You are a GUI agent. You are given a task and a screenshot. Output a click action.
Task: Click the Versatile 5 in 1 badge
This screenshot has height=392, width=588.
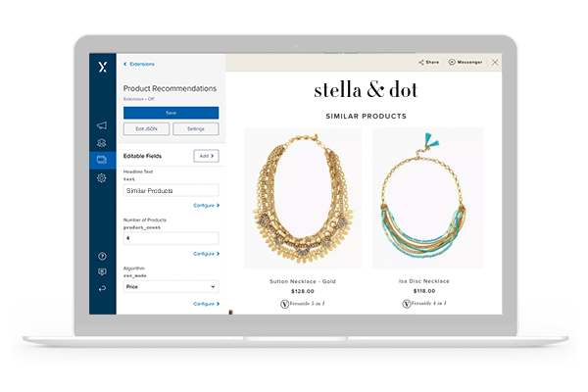303,304
